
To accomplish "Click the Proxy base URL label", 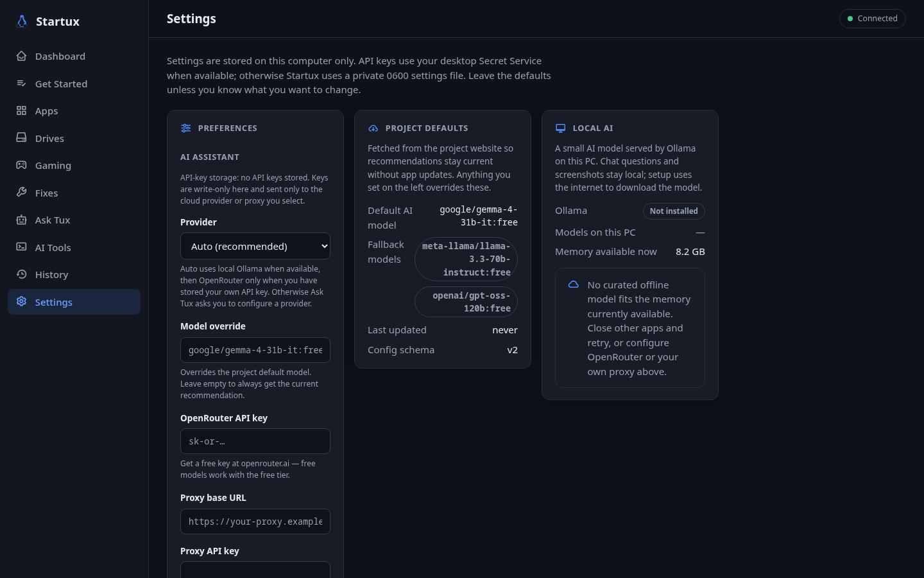I will (213, 498).
